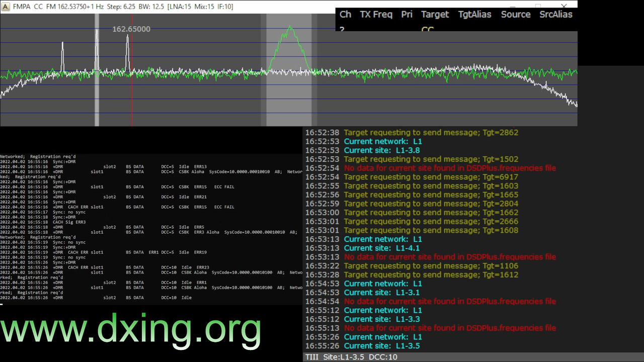The image size is (644, 362).
Task: Click the console line containing 'Idle ERR1' DCC=10
Action: click(103, 282)
